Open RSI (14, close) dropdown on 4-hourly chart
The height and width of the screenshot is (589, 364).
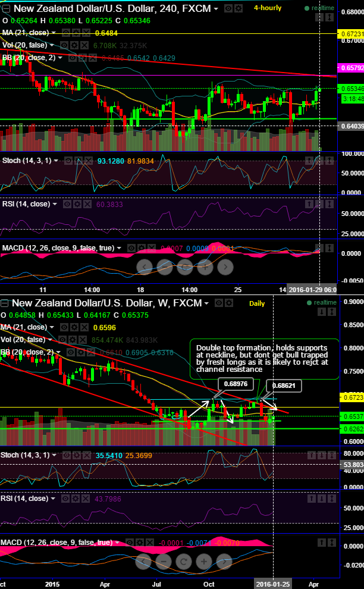point(55,204)
